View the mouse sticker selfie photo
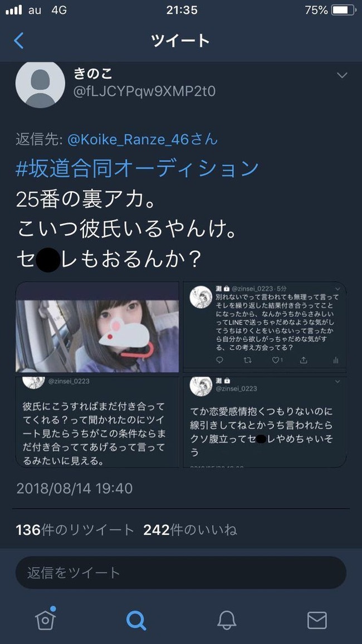This screenshot has height=644, width=362. [97, 328]
